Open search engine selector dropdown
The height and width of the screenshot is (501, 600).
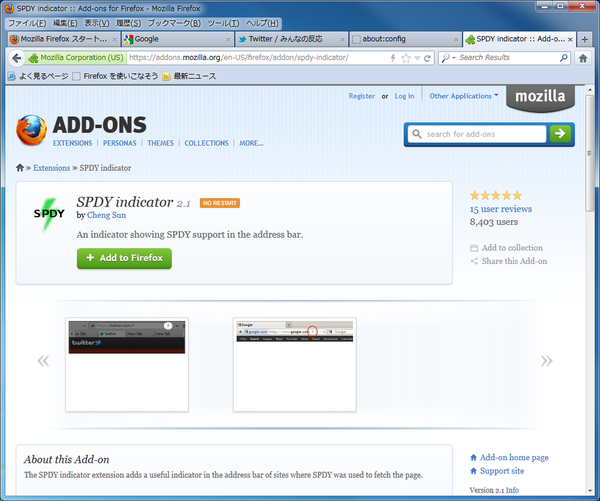pos(448,58)
